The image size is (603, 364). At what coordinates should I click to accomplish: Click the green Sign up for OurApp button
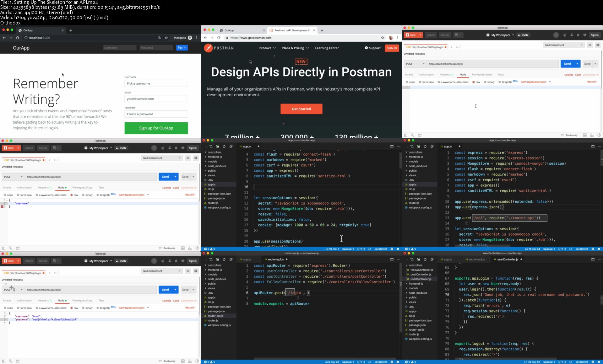point(156,128)
